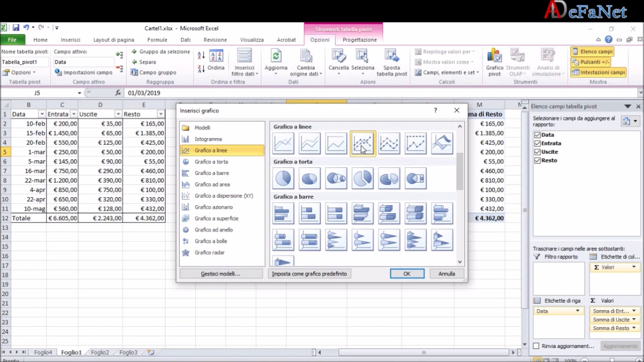Select Istogramma chart category
This screenshot has width=644, height=362.
(x=208, y=139)
